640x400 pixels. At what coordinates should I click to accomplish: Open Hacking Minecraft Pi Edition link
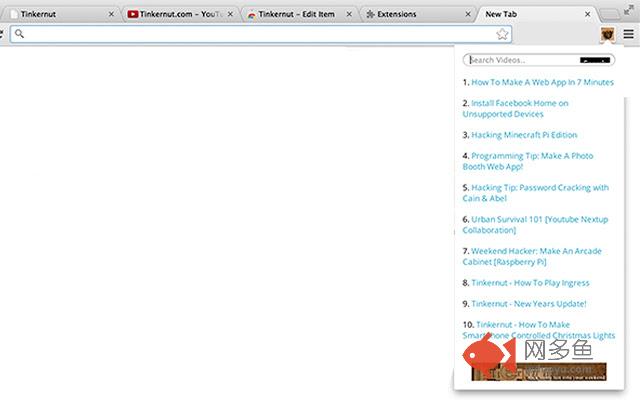524,135
